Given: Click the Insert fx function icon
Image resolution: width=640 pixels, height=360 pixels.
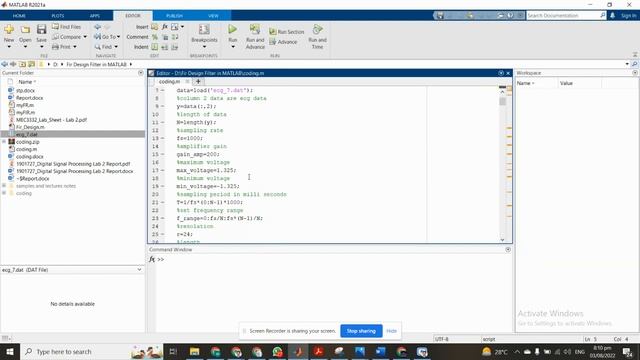Looking at the screenshot, I should (164, 27).
